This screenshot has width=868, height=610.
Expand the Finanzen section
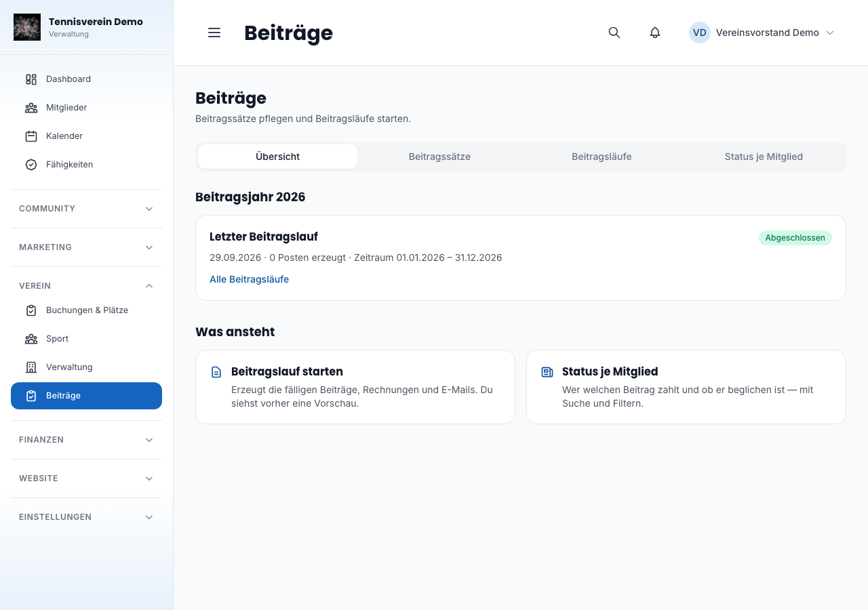[x=86, y=440]
